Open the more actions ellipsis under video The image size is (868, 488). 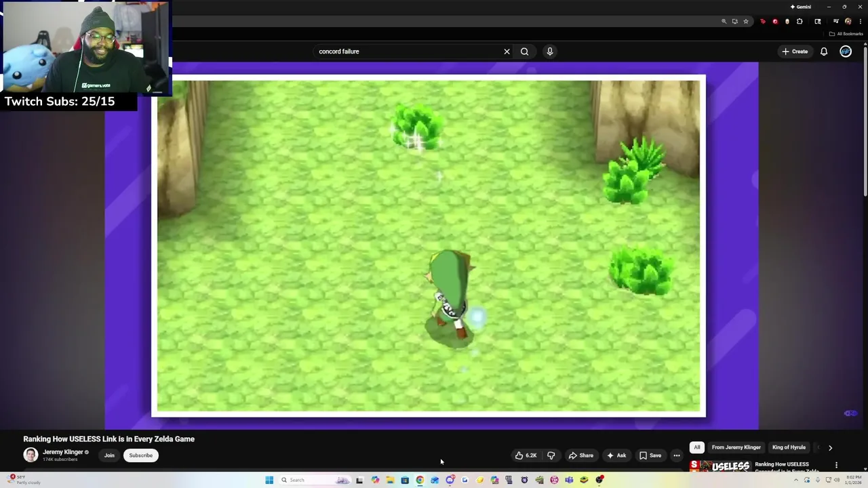677,455
